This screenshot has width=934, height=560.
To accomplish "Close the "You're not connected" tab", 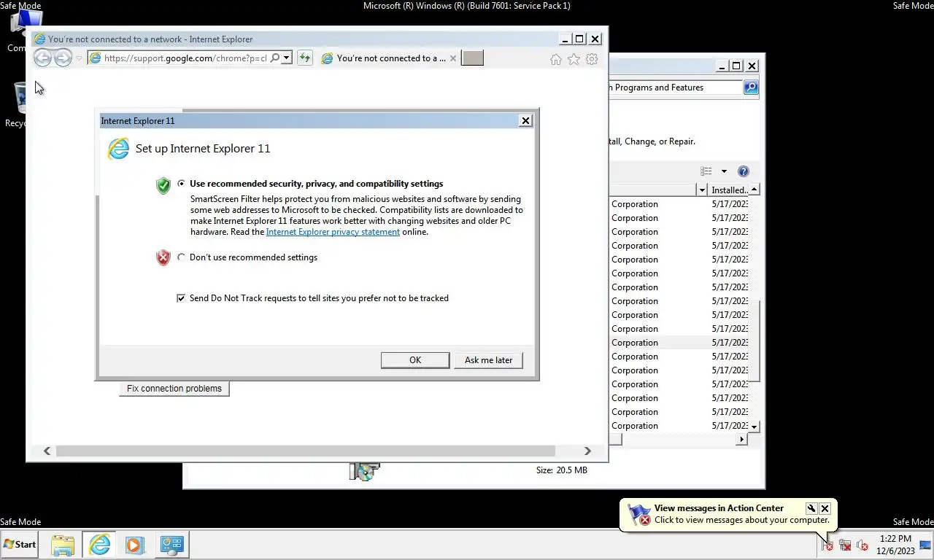I will coord(453,58).
